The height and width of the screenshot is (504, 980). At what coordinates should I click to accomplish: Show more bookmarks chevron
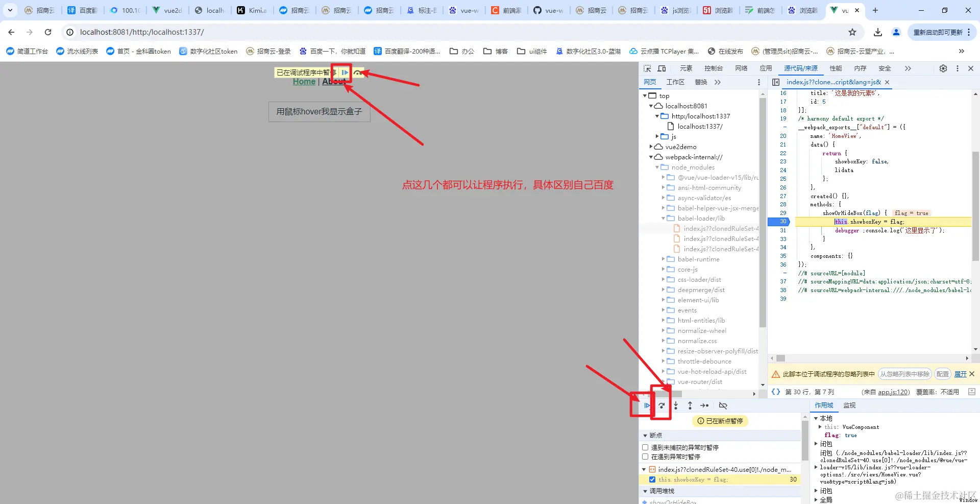pyautogui.click(x=962, y=51)
